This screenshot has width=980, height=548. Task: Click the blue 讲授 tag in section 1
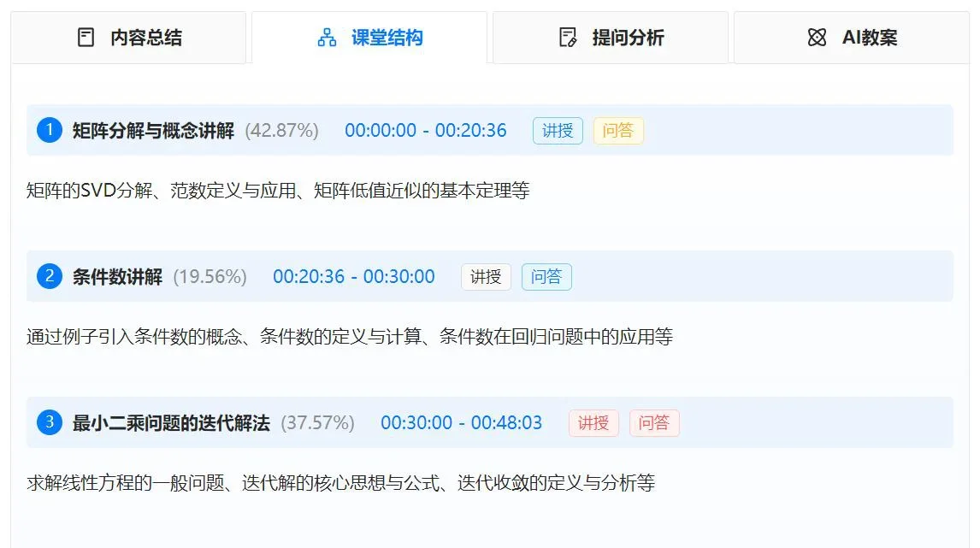558,131
